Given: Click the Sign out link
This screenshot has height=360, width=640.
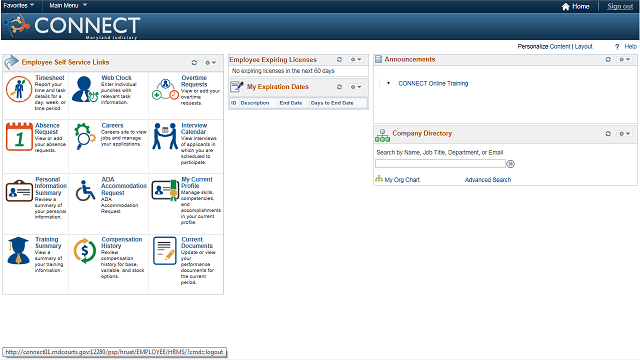Looking at the screenshot, I should 620,7.
